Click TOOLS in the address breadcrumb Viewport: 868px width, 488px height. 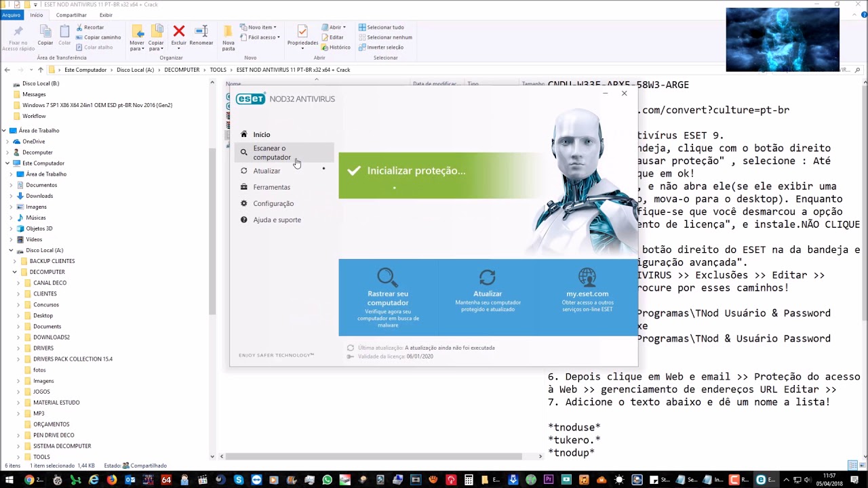coord(218,70)
